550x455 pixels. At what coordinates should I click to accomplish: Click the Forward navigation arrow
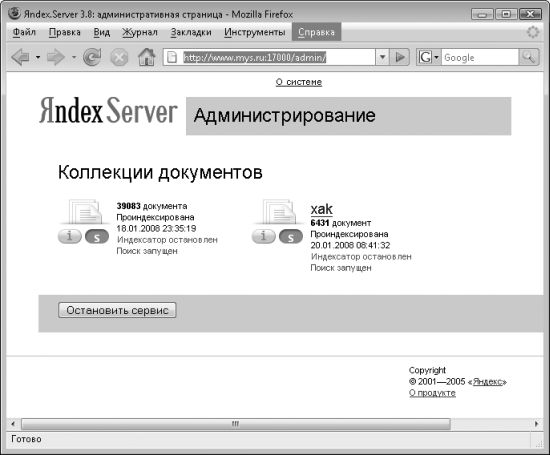point(56,57)
